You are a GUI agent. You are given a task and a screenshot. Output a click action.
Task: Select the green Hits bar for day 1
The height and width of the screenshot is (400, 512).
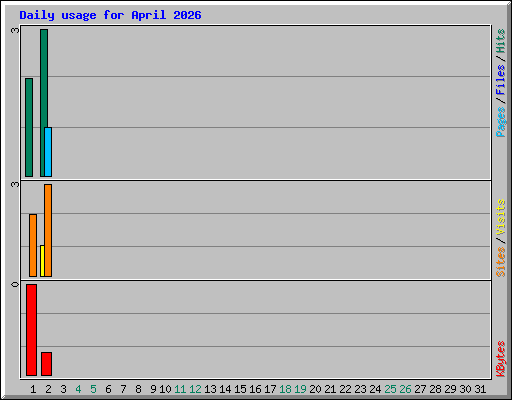pyautogui.click(x=29, y=127)
